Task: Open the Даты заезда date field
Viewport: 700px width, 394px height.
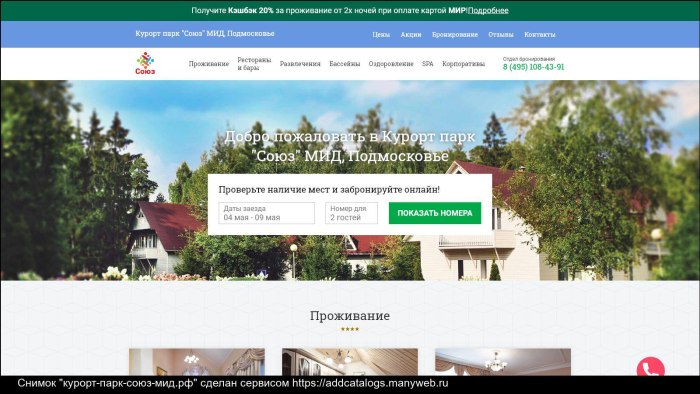Action: (x=267, y=213)
